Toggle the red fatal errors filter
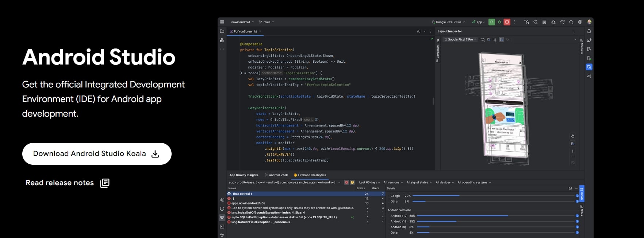Image resolution: width=644 pixels, height=238 pixels. click(346, 182)
